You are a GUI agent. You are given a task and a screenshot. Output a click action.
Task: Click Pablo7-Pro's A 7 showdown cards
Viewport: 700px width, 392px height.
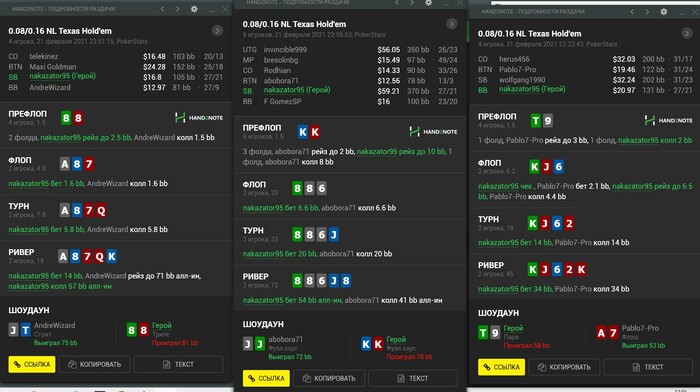coord(607,333)
